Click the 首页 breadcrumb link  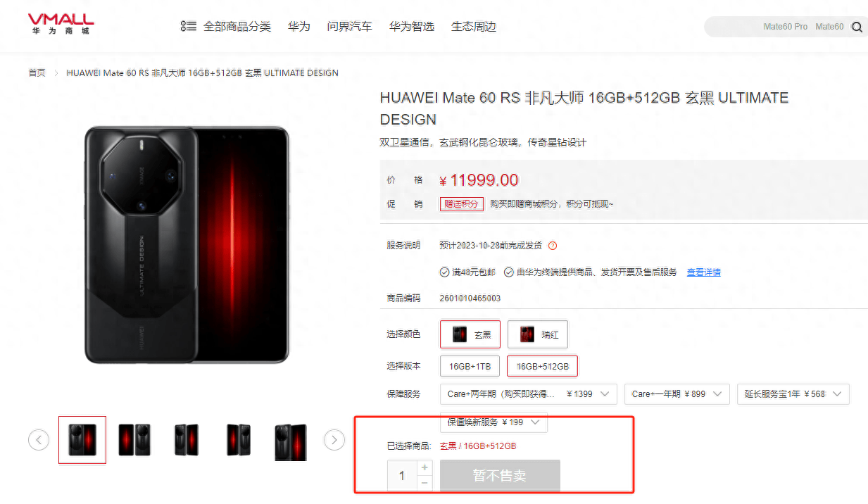(x=37, y=73)
